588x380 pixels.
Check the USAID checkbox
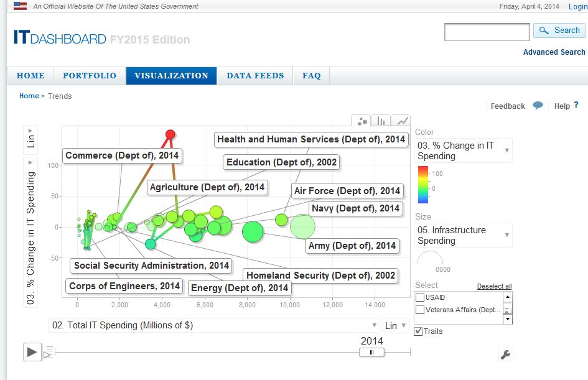point(420,297)
